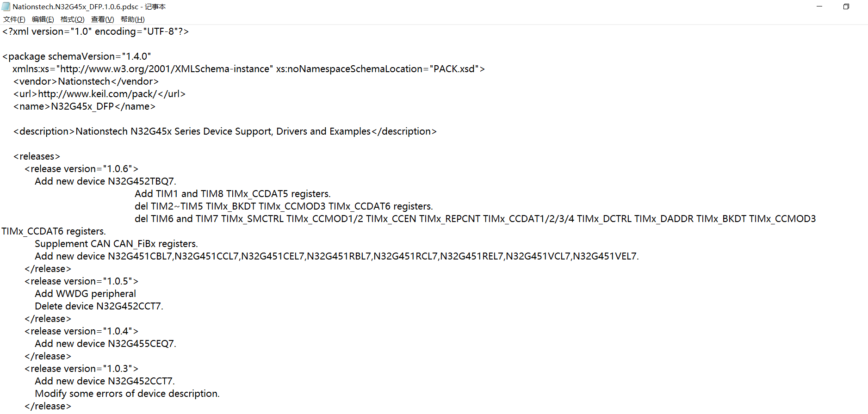Open the 查看(V) menu
This screenshot has height=414, width=868.
click(102, 19)
